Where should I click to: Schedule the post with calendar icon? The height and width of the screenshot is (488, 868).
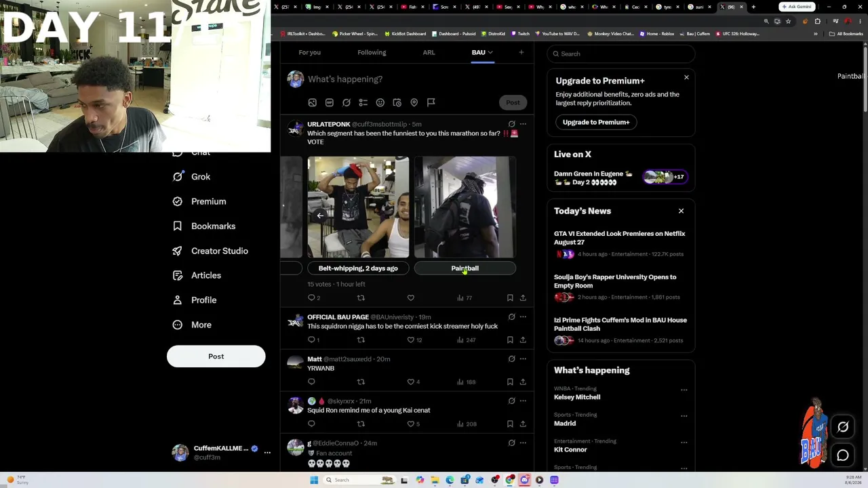coord(397,102)
